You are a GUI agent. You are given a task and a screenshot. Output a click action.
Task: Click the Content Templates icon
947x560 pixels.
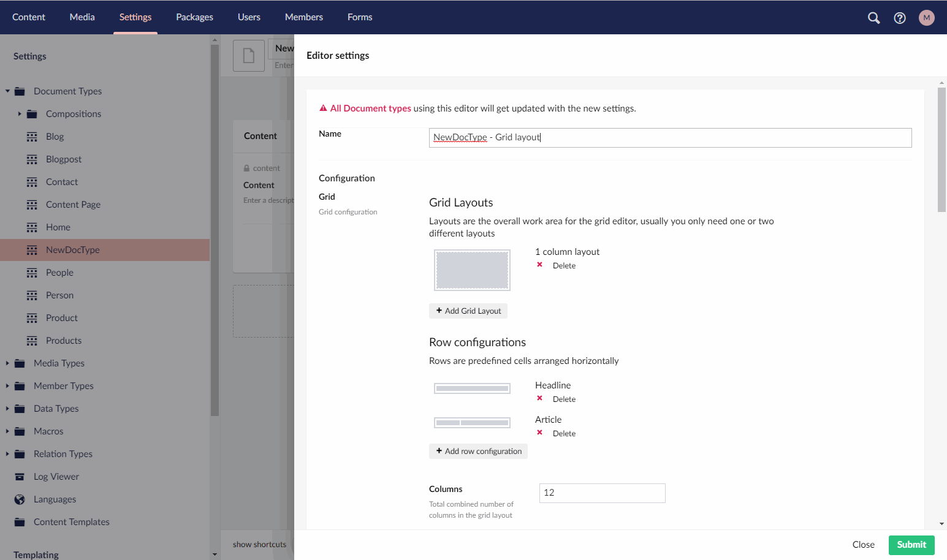(18, 521)
